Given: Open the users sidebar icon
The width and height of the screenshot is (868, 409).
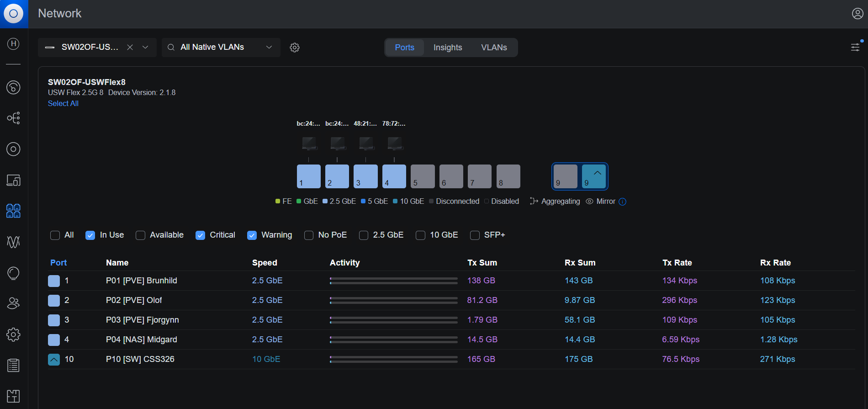Looking at the screenshot, I should click(13, 303).
